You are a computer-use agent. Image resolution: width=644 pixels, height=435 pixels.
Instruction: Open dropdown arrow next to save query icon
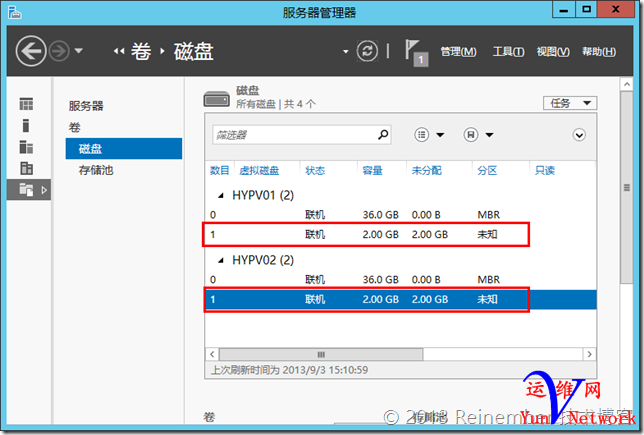click(490, 135)
